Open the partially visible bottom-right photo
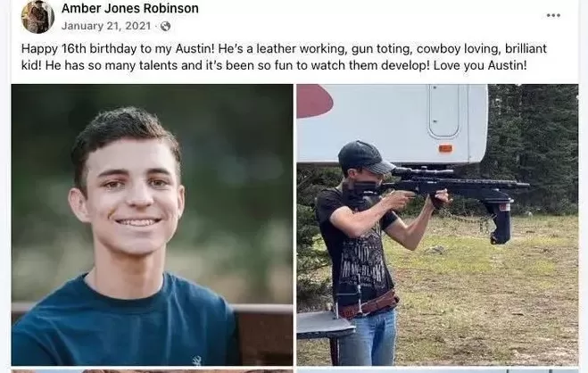Screen dimensions: 588x373 (437, 371)
